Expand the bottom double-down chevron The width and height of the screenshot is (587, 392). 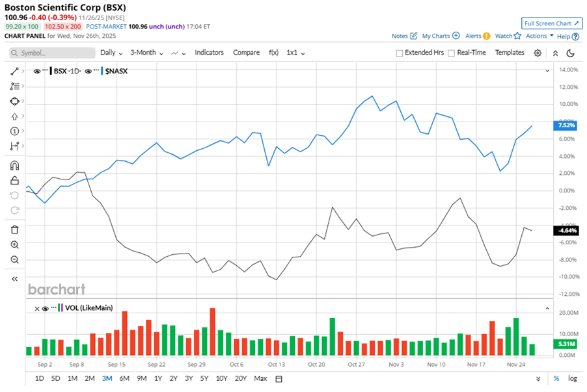pos(538,379)
